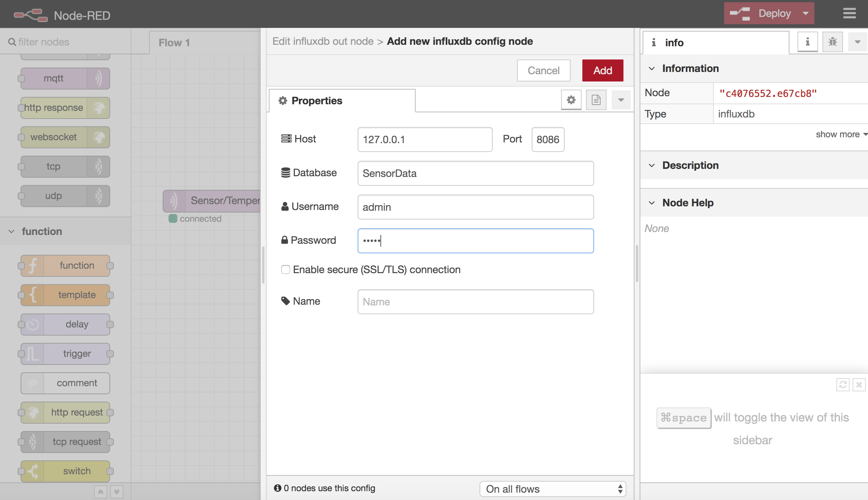Select the delay node in palette
Viewport: 868px width, 500px height.
65,324
